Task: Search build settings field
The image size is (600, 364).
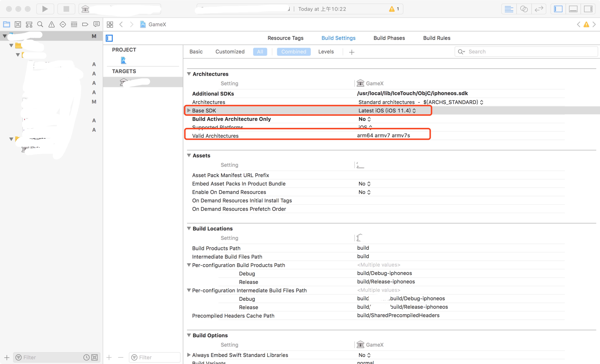Action: pos(526,52)
